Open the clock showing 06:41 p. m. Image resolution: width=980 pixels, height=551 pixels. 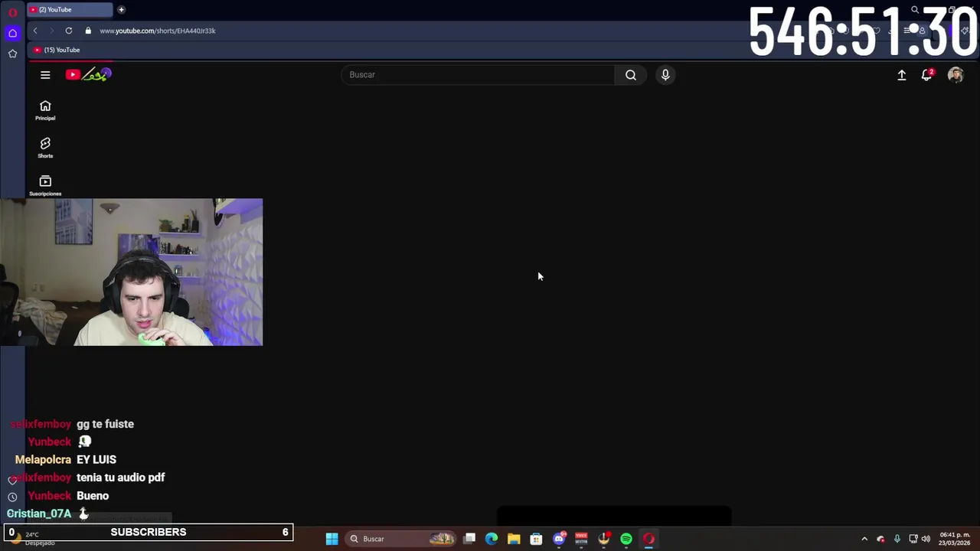click(955, 539)
